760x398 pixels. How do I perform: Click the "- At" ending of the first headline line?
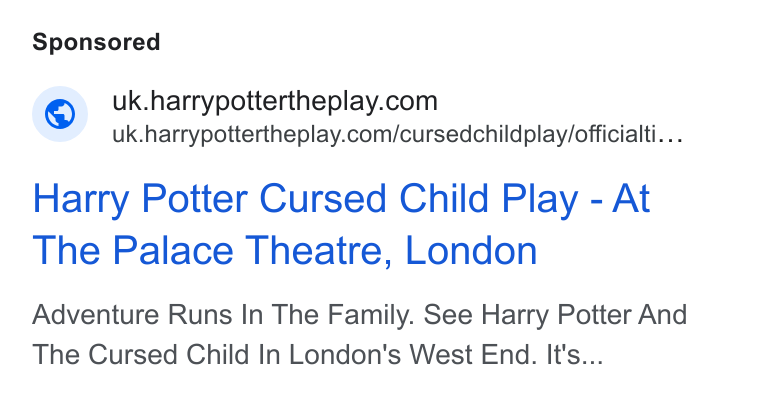click(620, 198)
